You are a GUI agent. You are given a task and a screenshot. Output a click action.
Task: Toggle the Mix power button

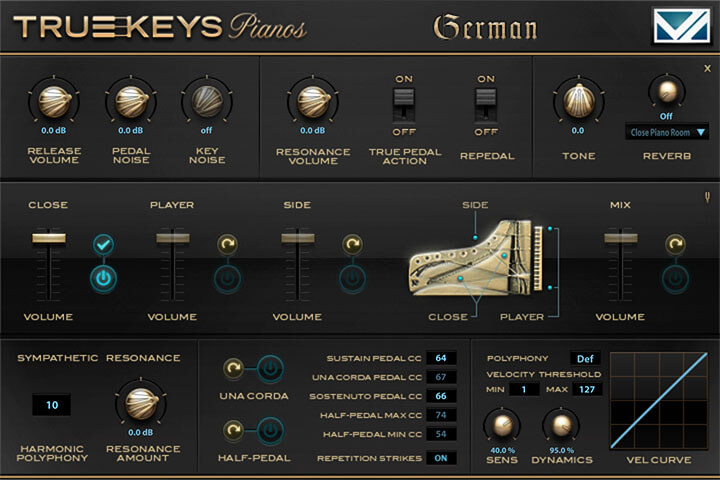pos(675,278)
